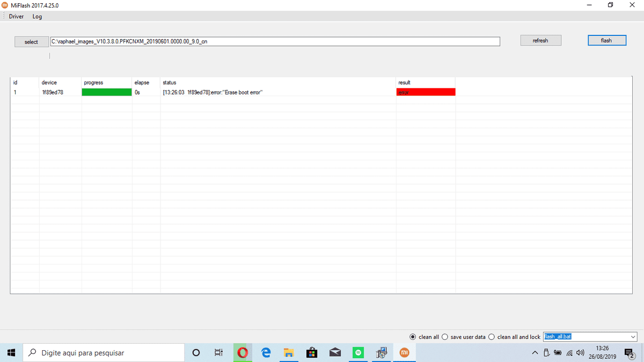Click the battery tray icon
The image size is (644, 362).
point(558,352)
